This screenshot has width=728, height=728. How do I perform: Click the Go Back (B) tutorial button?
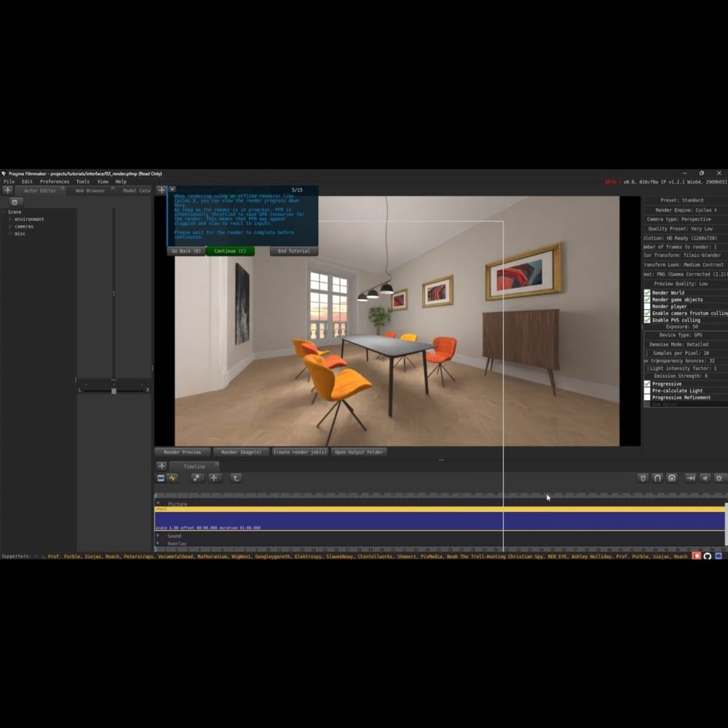(186, 250)
